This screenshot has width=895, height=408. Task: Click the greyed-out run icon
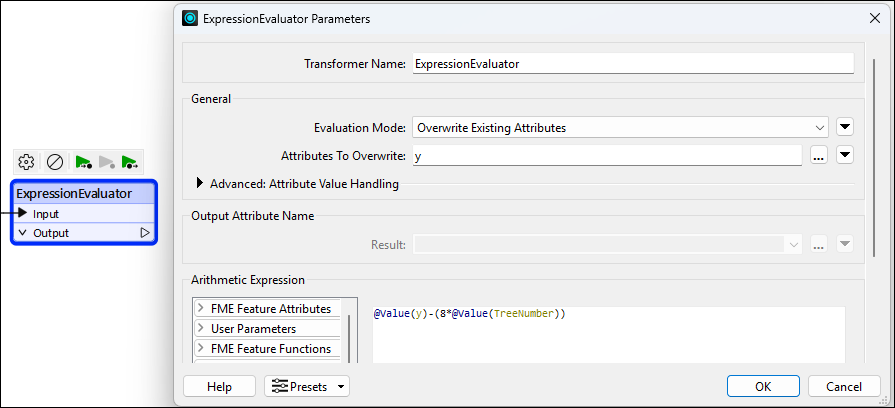[x=107, y=163]
